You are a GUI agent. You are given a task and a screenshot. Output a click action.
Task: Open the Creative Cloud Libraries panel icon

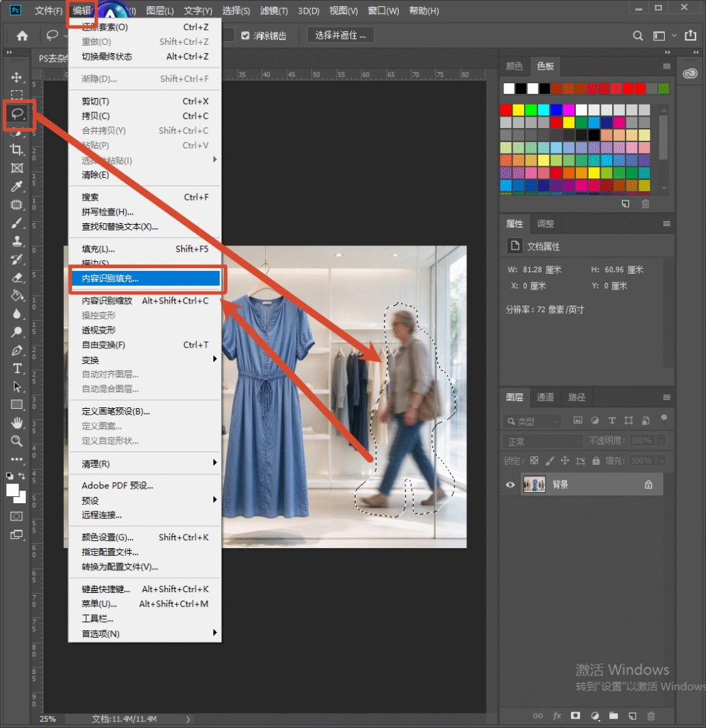[690, 73]
